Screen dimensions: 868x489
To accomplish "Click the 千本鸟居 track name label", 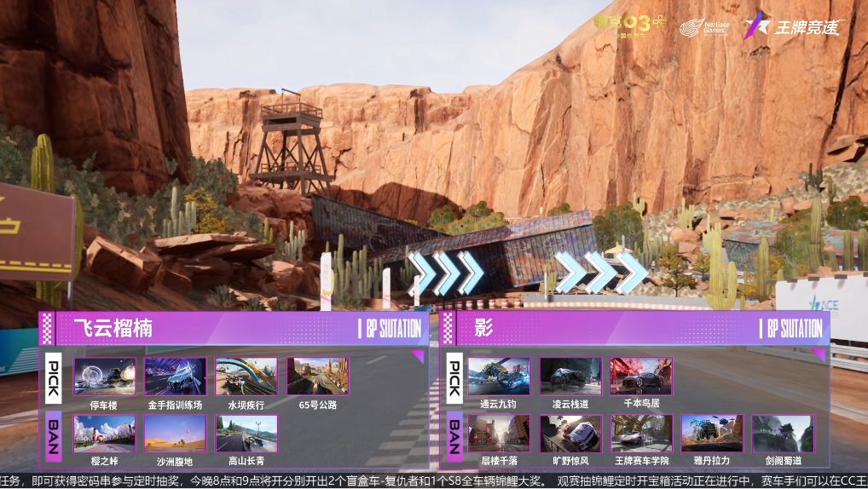I will [x=641, y=403].
